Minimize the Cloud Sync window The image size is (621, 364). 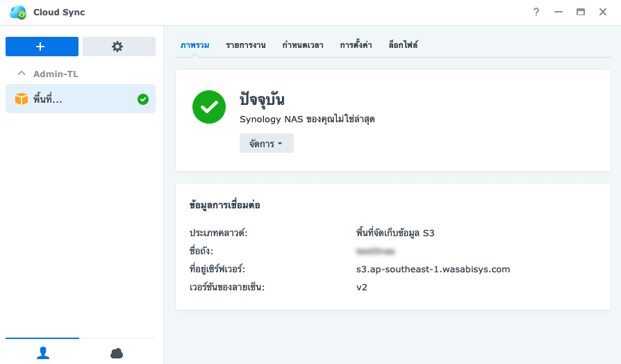coord(558,13)
